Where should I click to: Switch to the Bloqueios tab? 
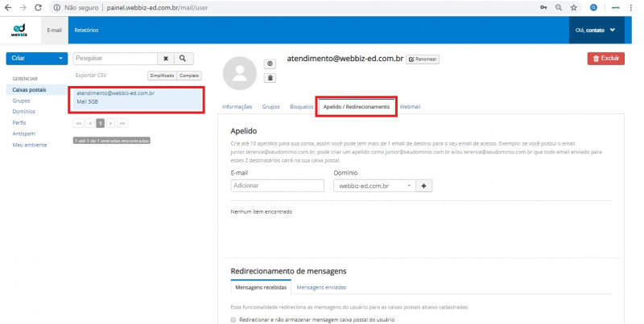pyautogui.click(x=300, y=107)
